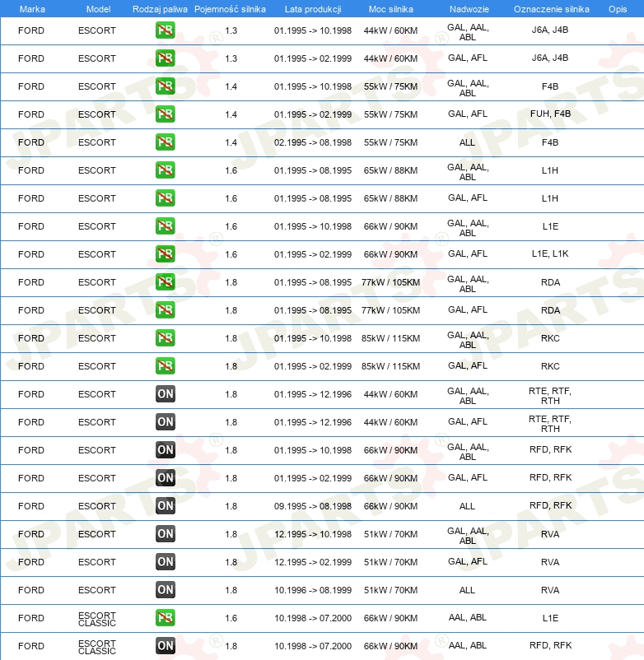Click the Marka column header
Image resolution: width=644 pixels, height=660 pixels.
[32, 9]
